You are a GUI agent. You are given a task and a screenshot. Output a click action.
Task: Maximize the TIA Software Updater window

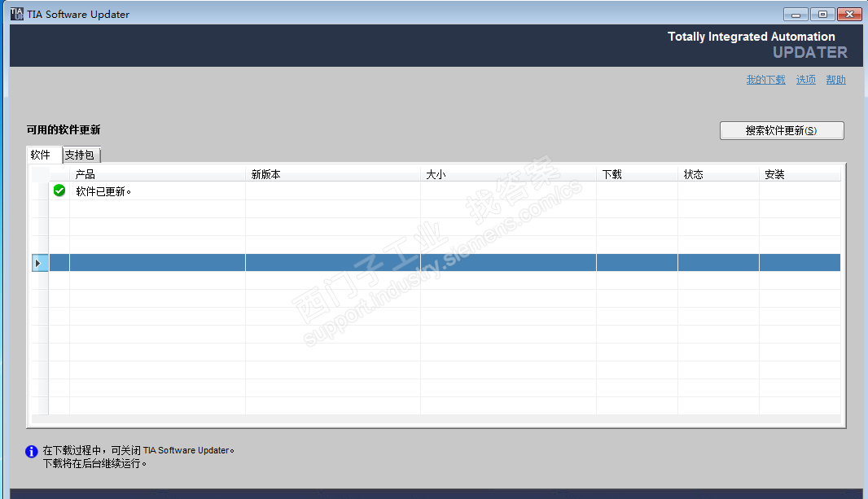[x=822, y=15]
